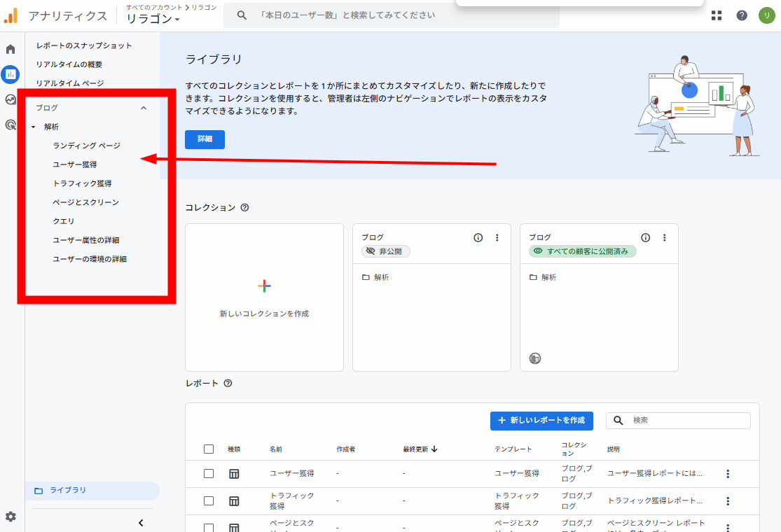The height and width of the screenshot is (532, 781).
Task: Open the Home icon in left rail
Action: [11, 49]
